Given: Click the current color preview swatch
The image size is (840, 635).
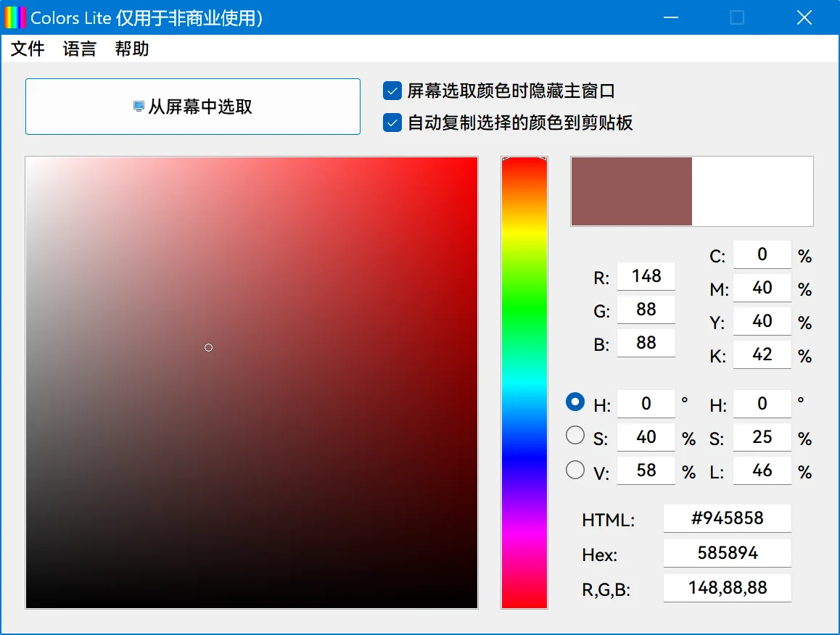Looking at the screenshot, I should [x=631, y=191].
